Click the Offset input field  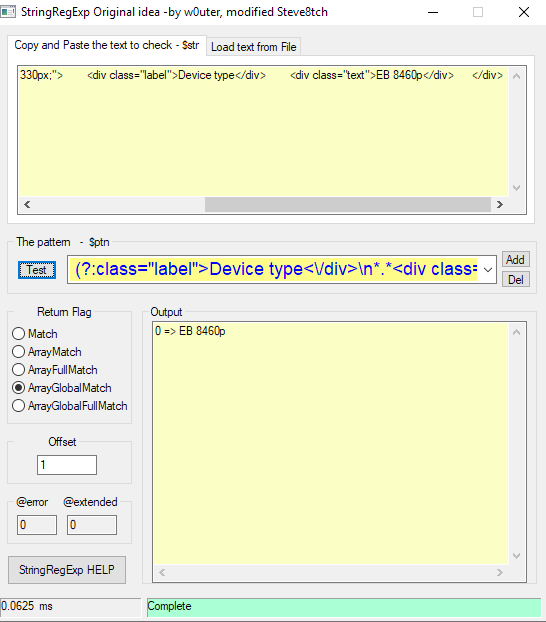67,465
